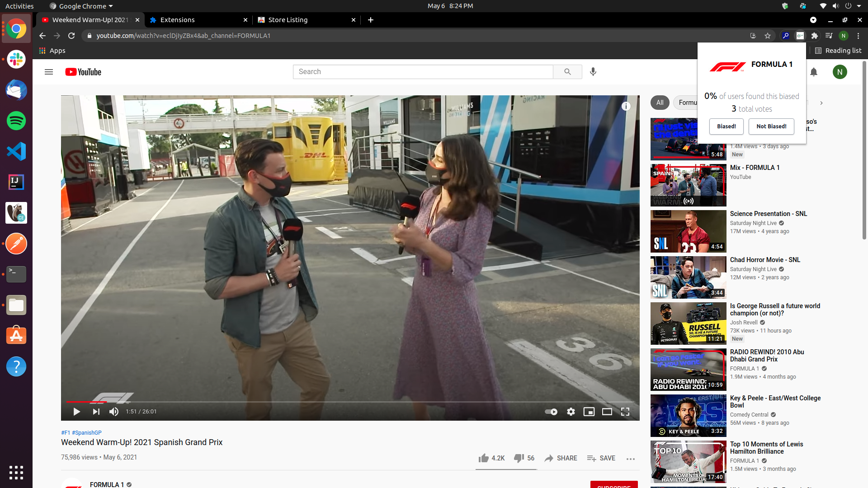Open the video's three-dot options menu
This screenshot has height=488, width=868.
(631, 459)
